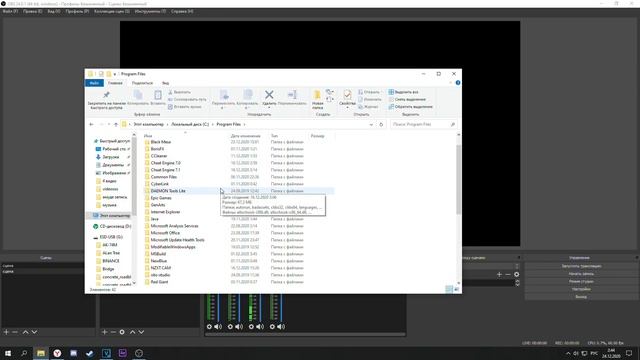Refresh the Program Files folder view
640x360 pixels.
[x=381, y=124]
